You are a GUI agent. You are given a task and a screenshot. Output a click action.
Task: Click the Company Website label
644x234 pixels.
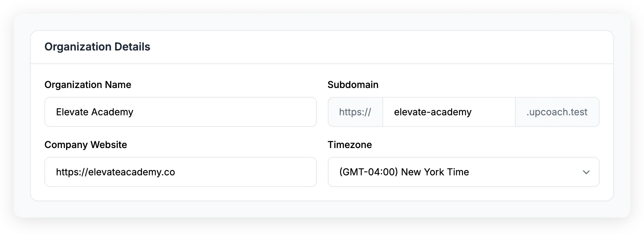tap(86, 145)
